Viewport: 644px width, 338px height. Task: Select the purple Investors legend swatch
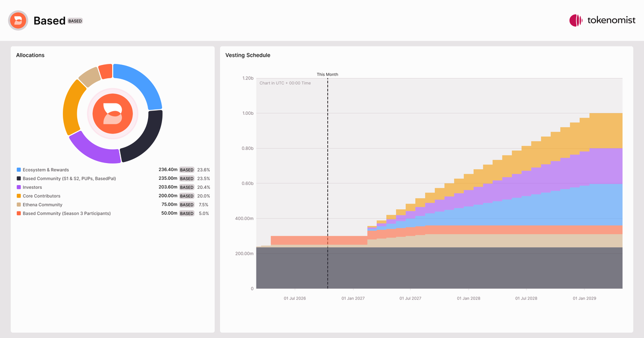19,187
